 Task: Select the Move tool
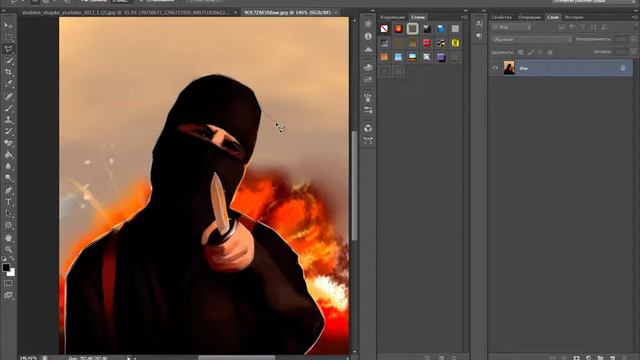click(8, 25)
